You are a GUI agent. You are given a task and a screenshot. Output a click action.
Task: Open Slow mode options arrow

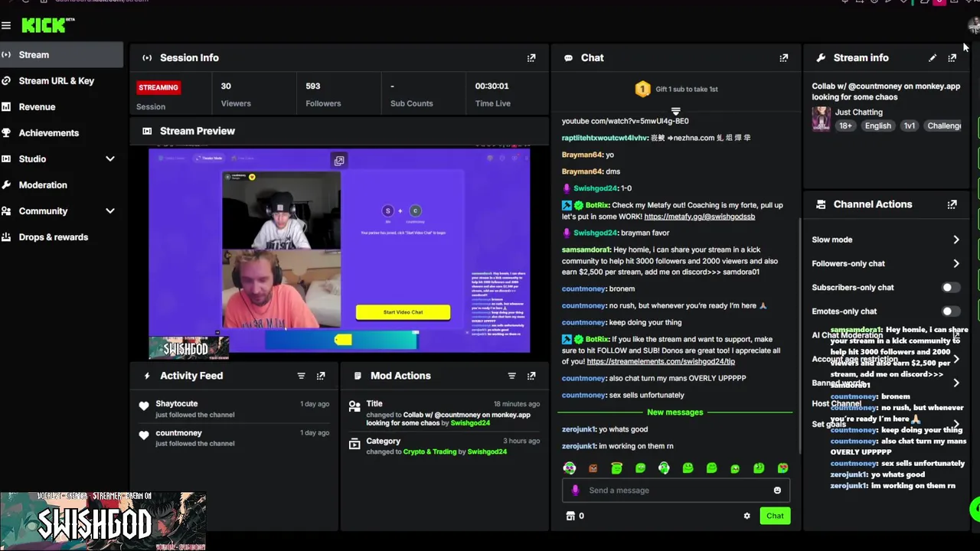(x=956, y=240)
